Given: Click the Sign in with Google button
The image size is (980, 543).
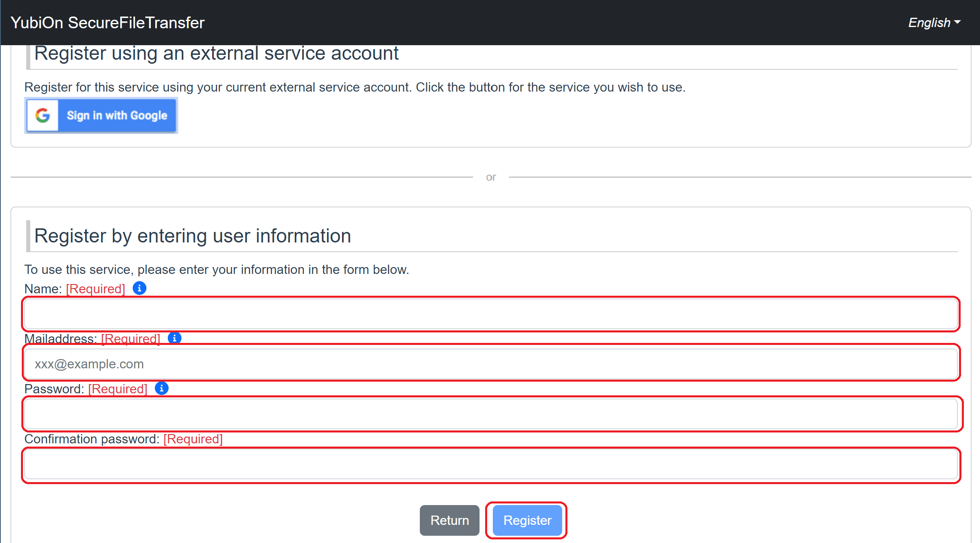Looking at the screenshot, I should coord(101,115).
